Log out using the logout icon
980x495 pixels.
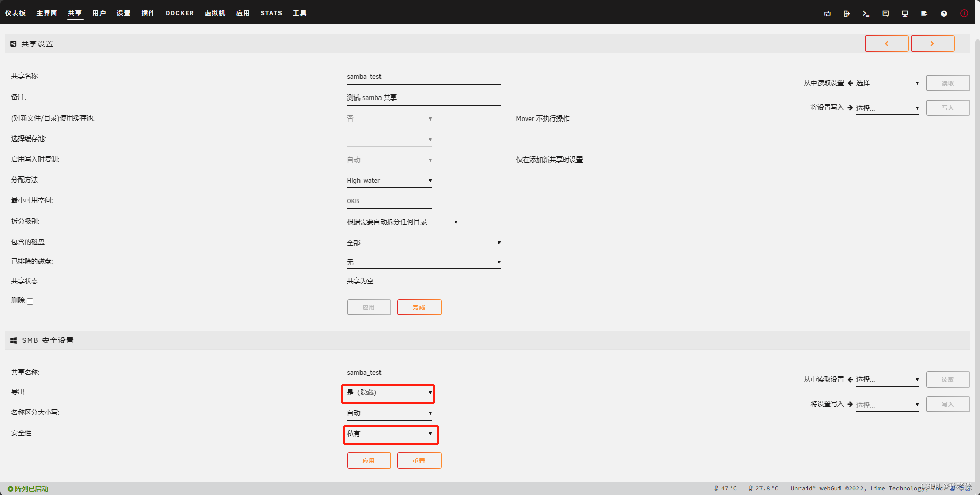point(847,14)
